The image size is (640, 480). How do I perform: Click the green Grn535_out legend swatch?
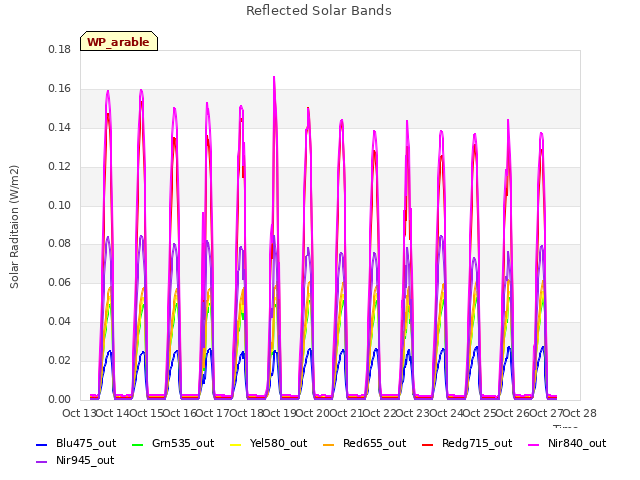tap(138, 444)
